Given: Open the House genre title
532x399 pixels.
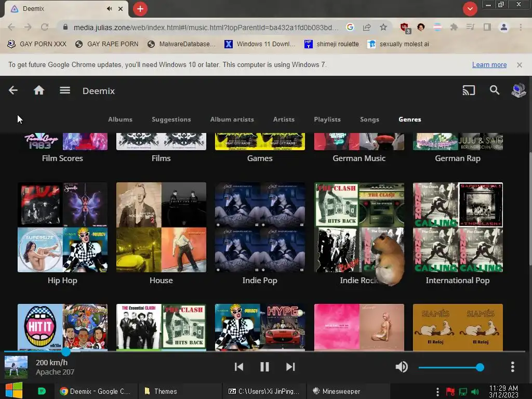Looking at the screenshot, I should point(161,281).
